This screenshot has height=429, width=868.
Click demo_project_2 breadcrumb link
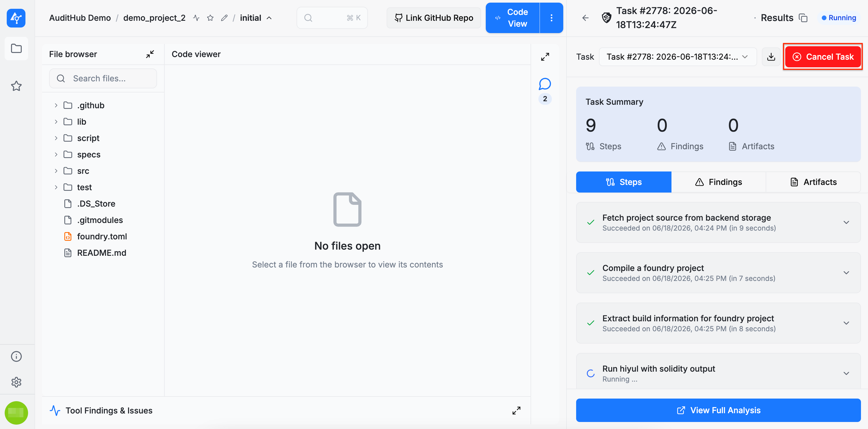click(x=154, y=18)
